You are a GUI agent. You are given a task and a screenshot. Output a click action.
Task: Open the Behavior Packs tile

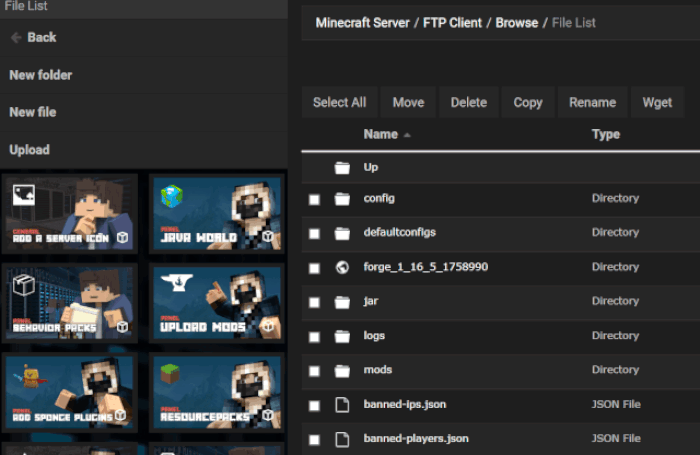click(69, 303)
